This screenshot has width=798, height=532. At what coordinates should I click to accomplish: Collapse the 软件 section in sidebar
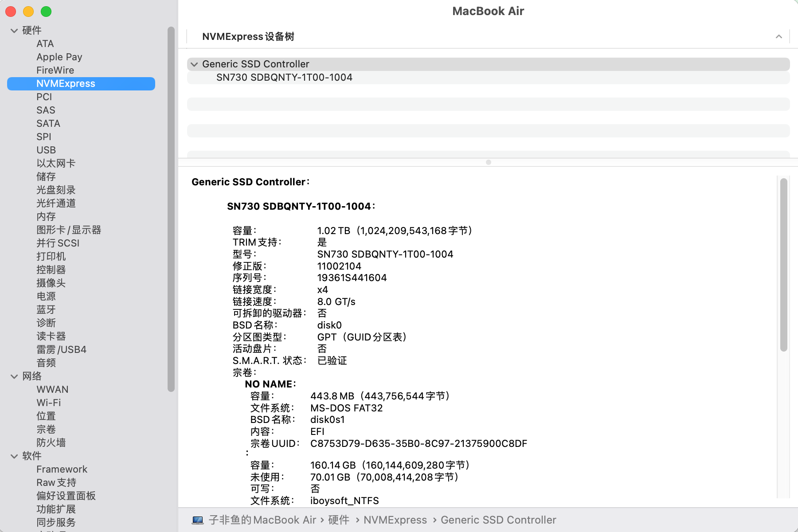pyautogui.click(x=14, y=456)
